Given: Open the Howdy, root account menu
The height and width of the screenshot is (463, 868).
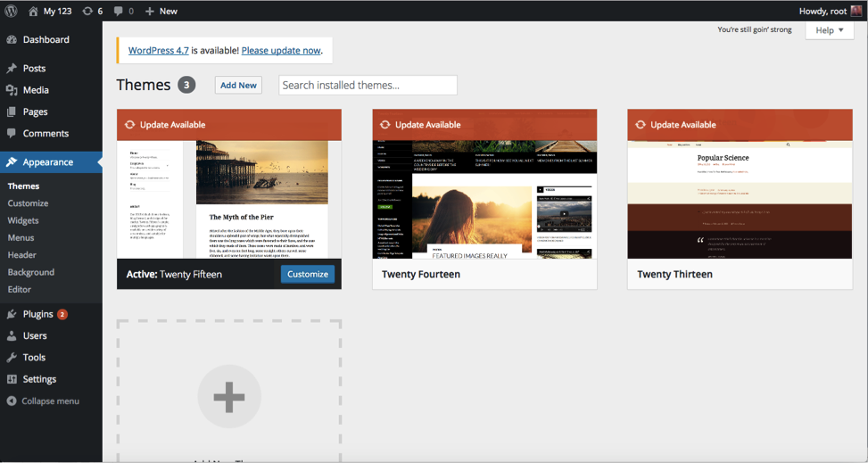Looking at the screenshot, I should 831,11.
